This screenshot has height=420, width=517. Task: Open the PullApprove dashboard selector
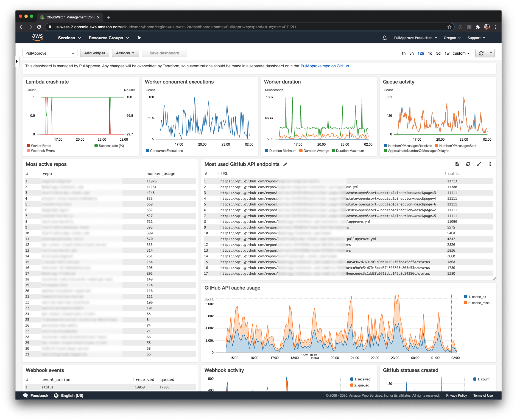[x=50, y=53]
